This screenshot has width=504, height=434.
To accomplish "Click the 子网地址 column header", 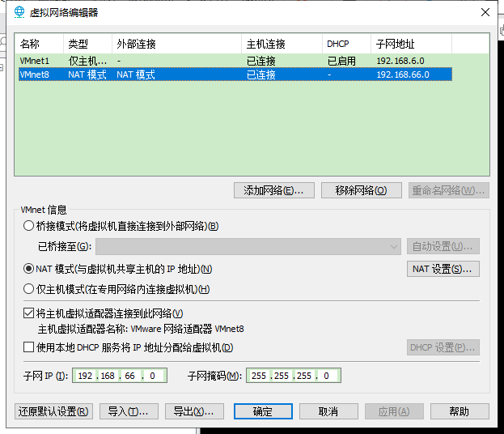I will 412,44.
